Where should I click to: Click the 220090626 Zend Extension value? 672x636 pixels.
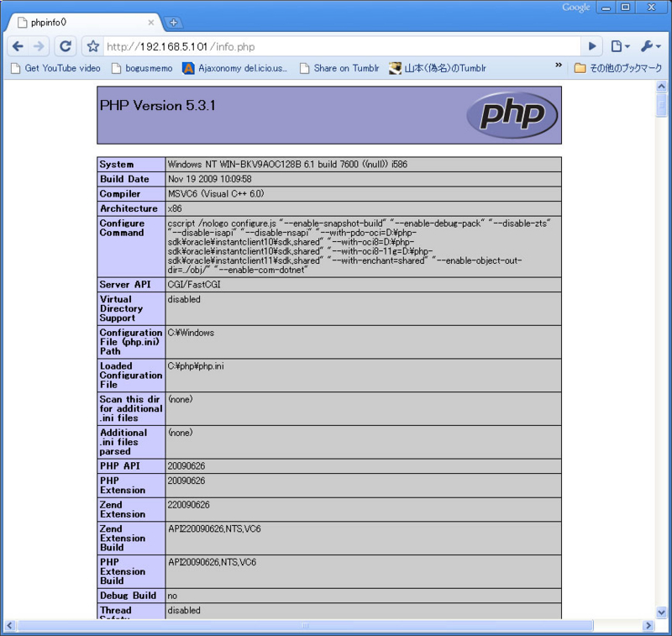188,505
